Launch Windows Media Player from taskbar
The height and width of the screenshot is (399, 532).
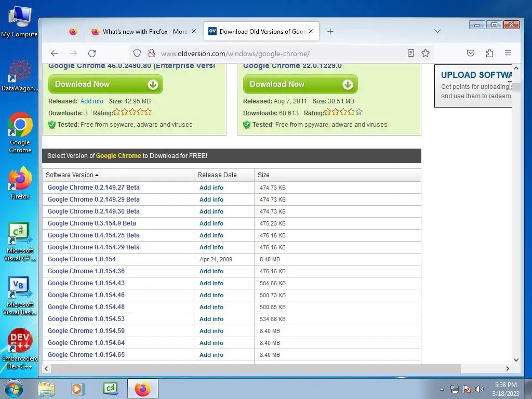[78, 389]
